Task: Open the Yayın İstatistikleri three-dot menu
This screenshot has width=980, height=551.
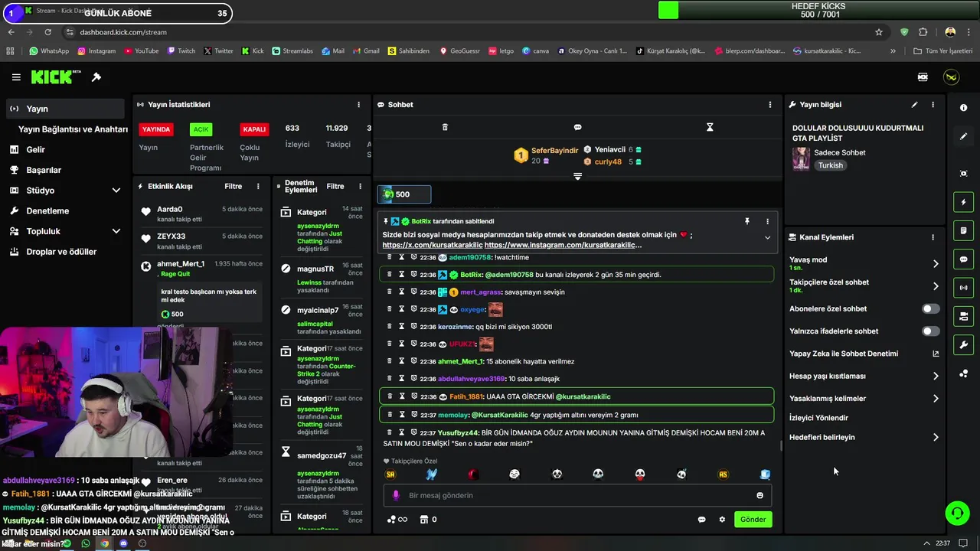Action: (x=358, y=105)
